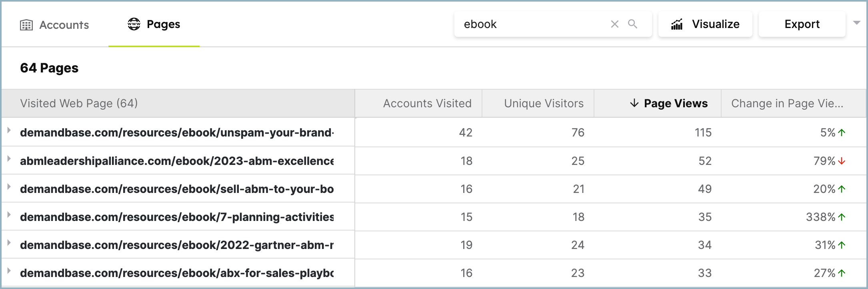Expand the 2022-gartner-abm row
This screenshot has width=868, height=289.
(9, 243)
